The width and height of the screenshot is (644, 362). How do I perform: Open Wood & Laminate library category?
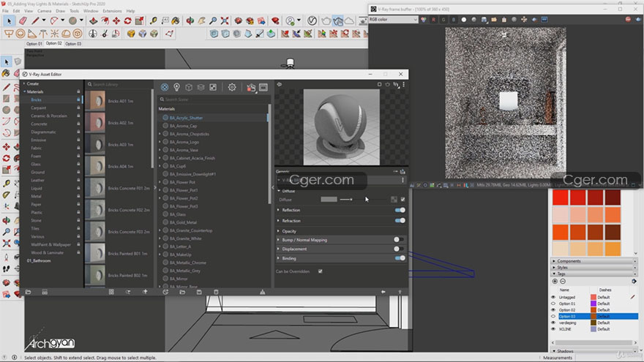(48, 253)
